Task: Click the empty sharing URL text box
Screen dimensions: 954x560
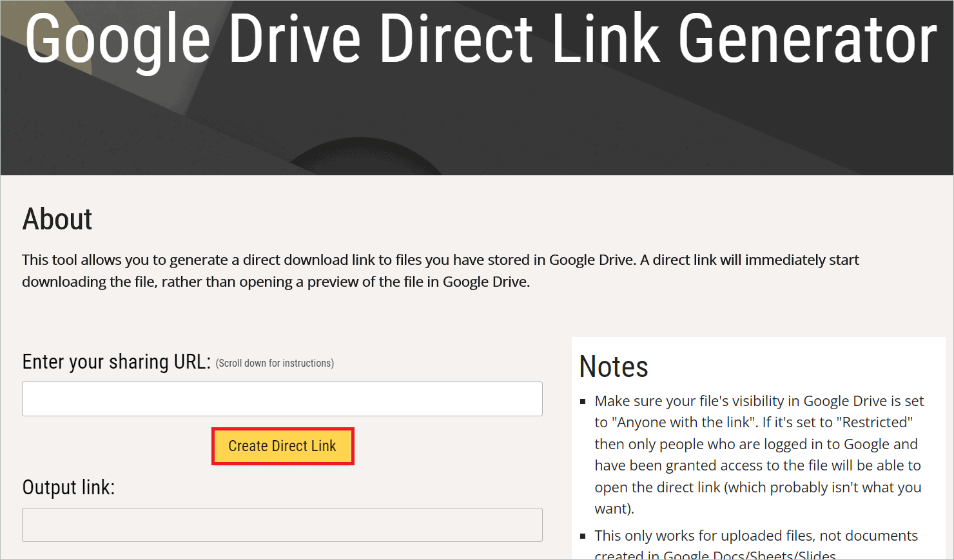Action: tap(282, 398)
